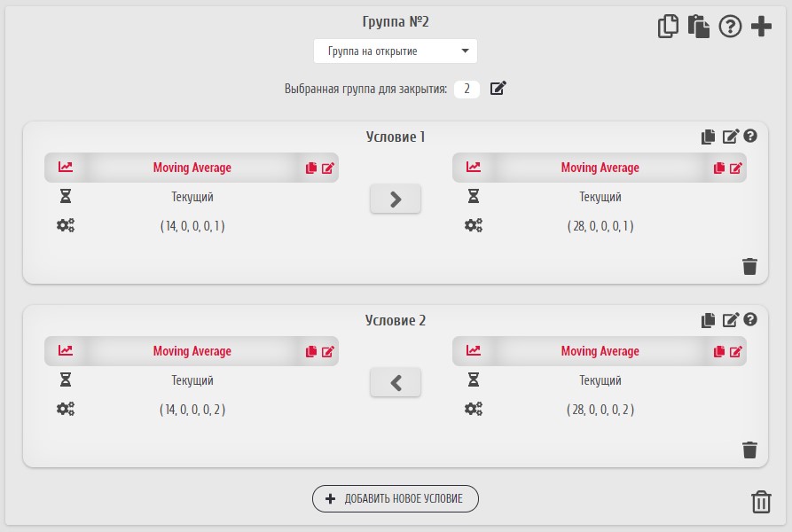This screenshot has width=792, height=532.
Task: Click the paste group clipboard icon
Action: point(699,27)
